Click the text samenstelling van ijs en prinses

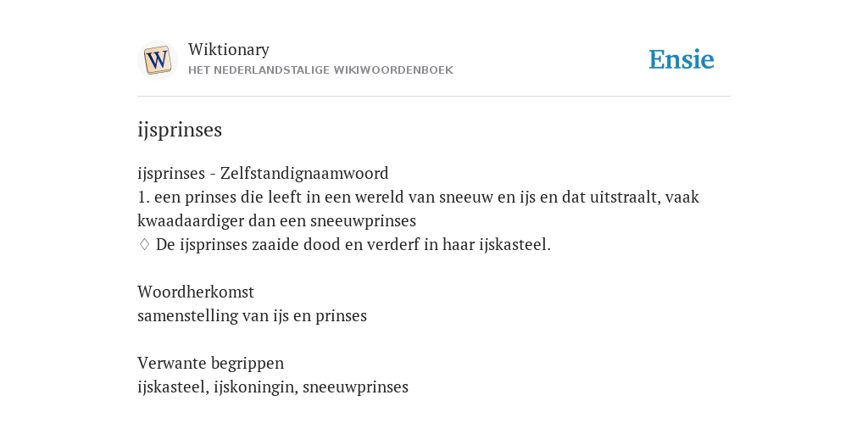click(252, 315)
